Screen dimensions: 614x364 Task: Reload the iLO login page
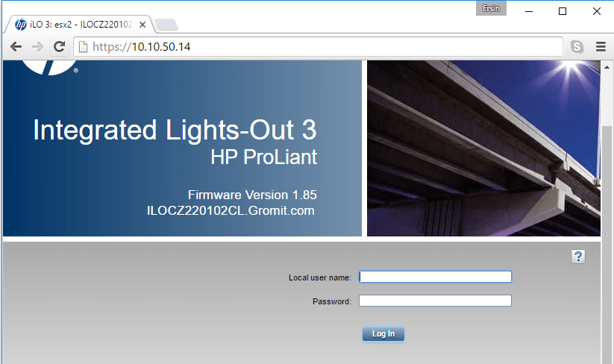(x=60, y=46)
